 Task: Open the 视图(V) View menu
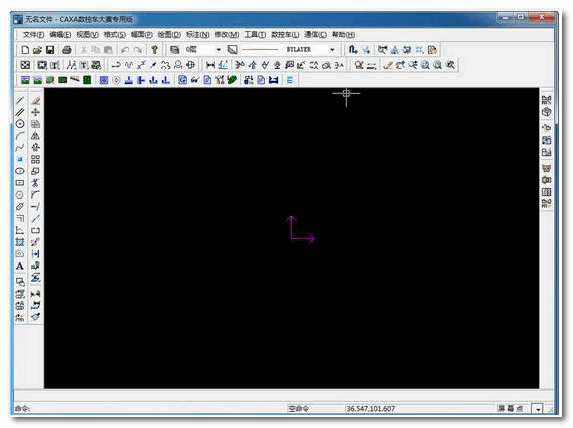(87, 35)
